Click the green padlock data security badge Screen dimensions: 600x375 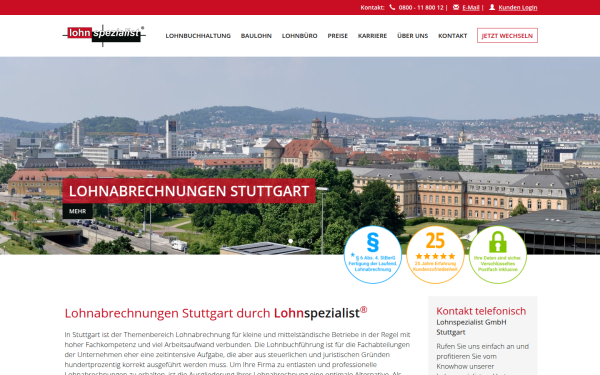(x=497, y=255)
